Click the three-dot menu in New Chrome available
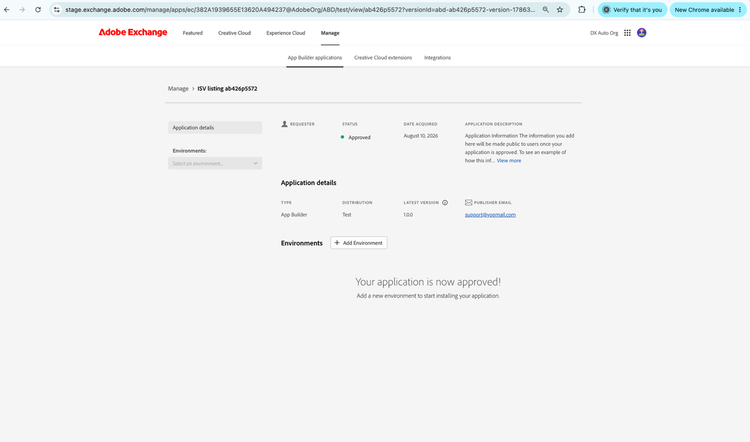This screenshot has height=442, width=750. click(x=739, y=10)
